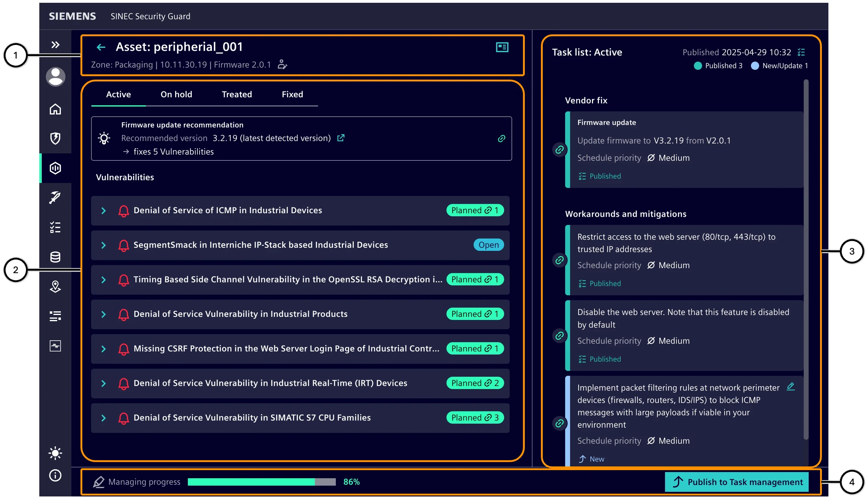Select the hexagon vulnerabilities icon in sidebar

(x=55, y=168)
